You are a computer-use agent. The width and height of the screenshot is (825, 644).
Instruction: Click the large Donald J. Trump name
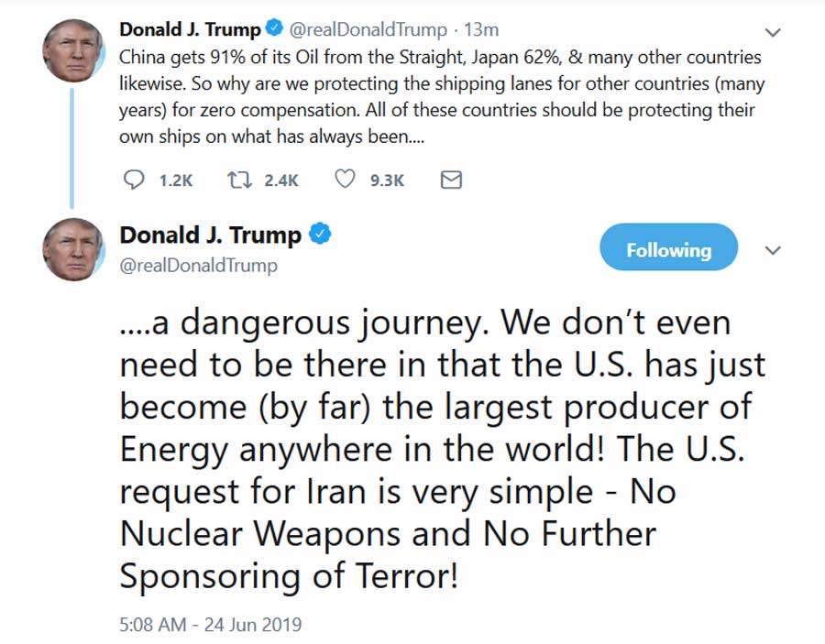[x=210, y=235]
